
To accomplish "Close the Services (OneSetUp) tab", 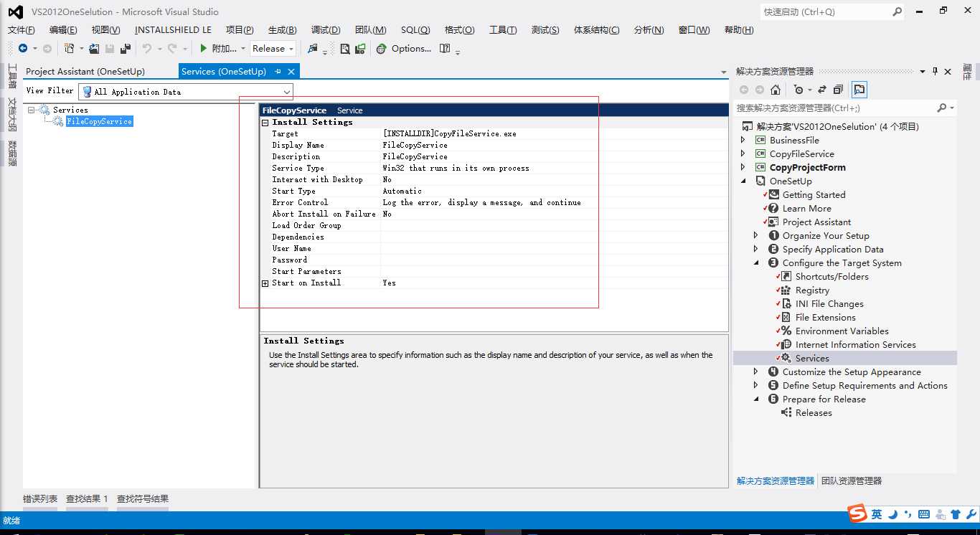I will click(291, 72).
